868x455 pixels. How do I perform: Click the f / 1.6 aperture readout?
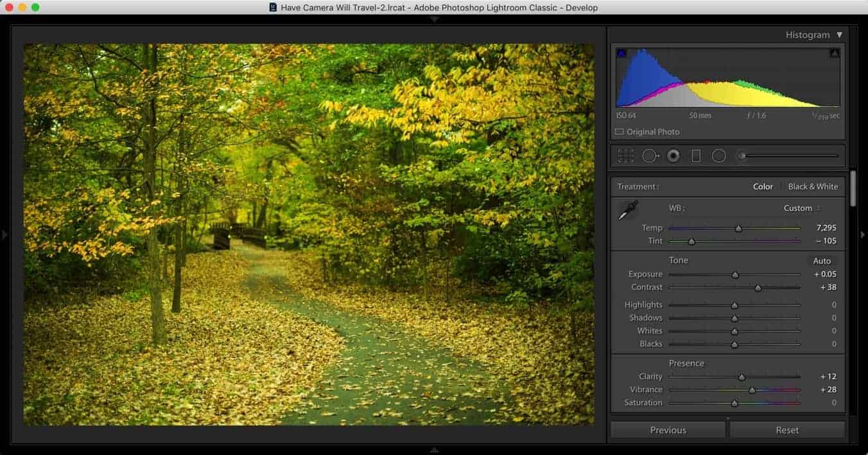756,116
